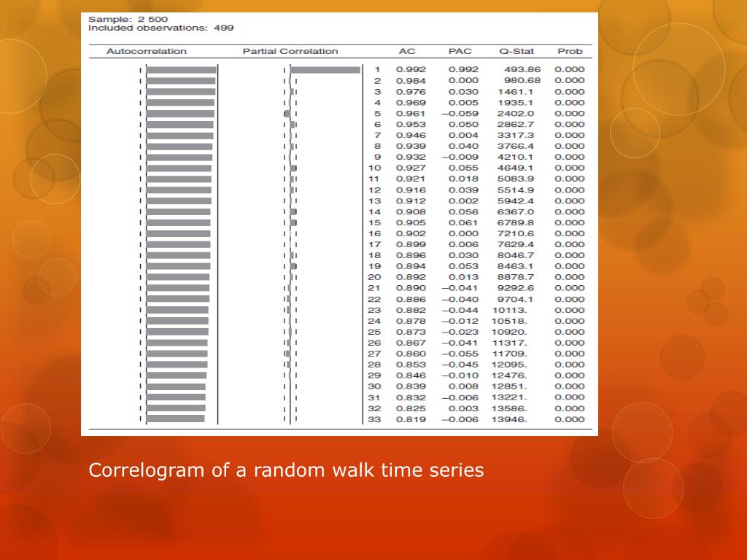Select Q-Stat value 13586.

coord(509,408)
